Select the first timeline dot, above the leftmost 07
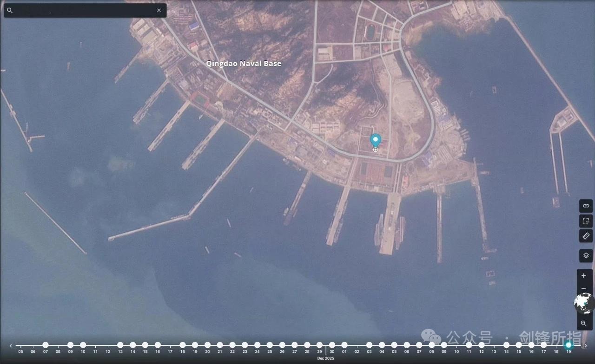 coord(46,345)
